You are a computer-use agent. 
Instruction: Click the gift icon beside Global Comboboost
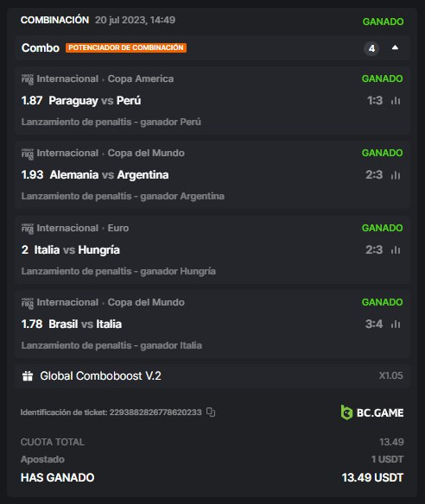(28, 375)
